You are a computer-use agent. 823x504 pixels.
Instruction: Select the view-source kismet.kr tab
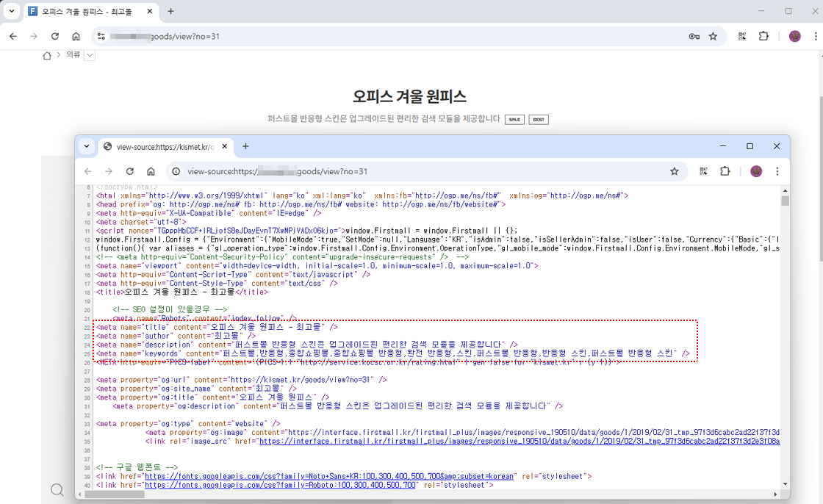[x=165, y=146]
